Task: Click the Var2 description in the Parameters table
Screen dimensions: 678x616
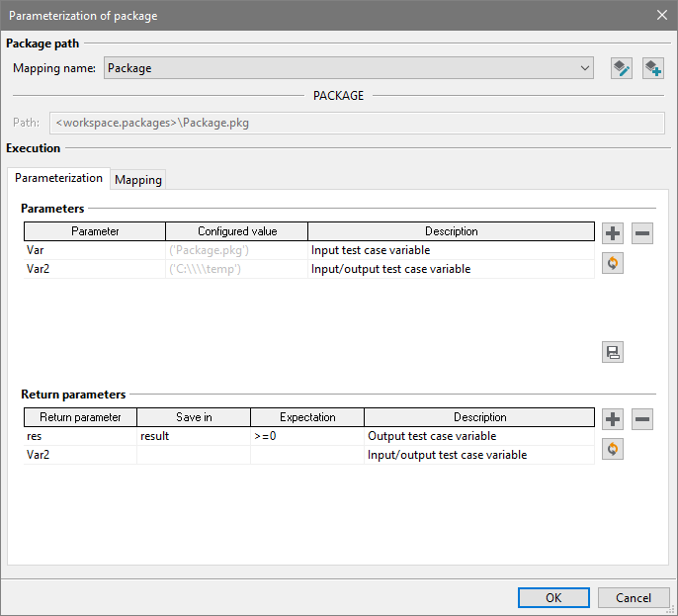Action: click(451, 269)
